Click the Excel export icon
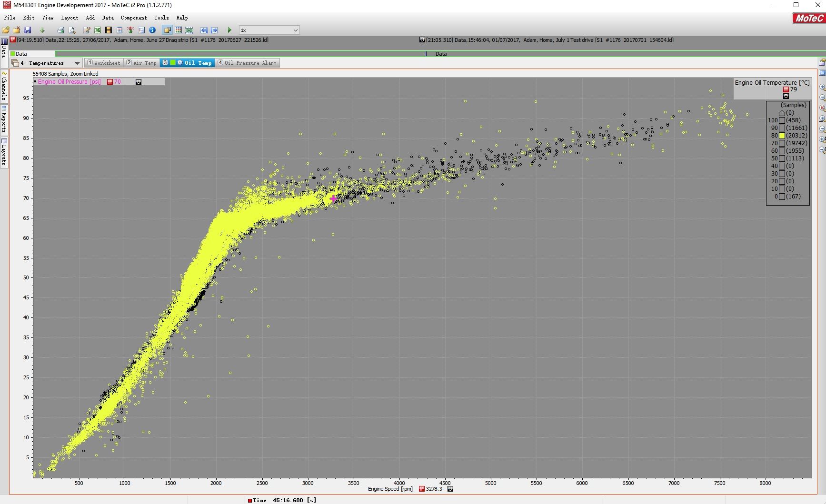This screenshot has width=826, height=504. coord(98,30)
